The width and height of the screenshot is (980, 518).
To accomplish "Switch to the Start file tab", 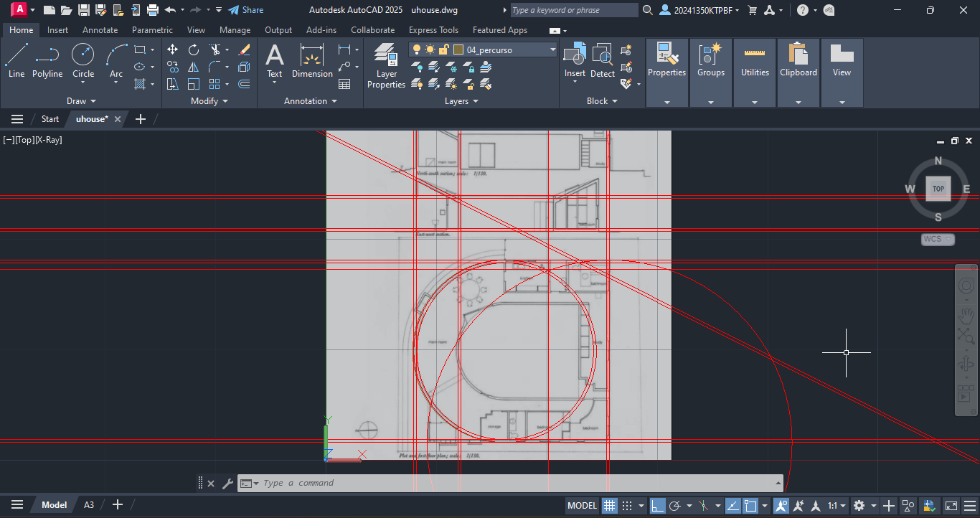I will pyautogui.click(x=50, y=119).
